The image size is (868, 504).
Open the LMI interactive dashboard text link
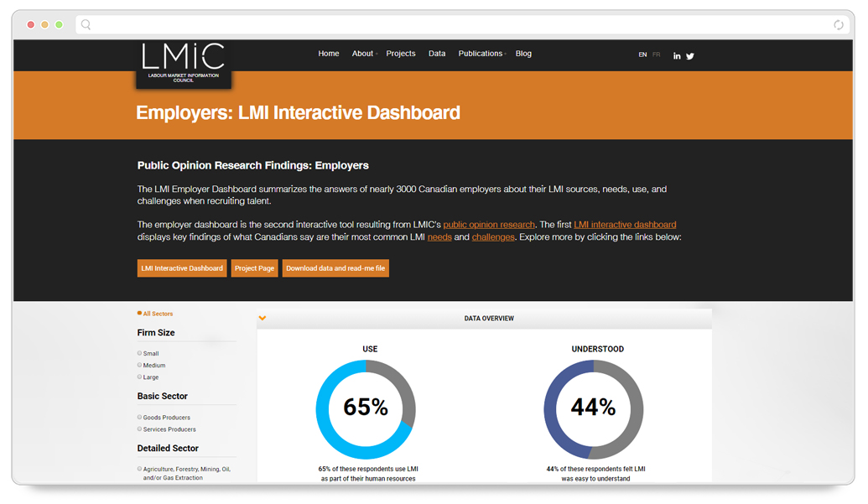pyautogui.click(x=625, y=225)
